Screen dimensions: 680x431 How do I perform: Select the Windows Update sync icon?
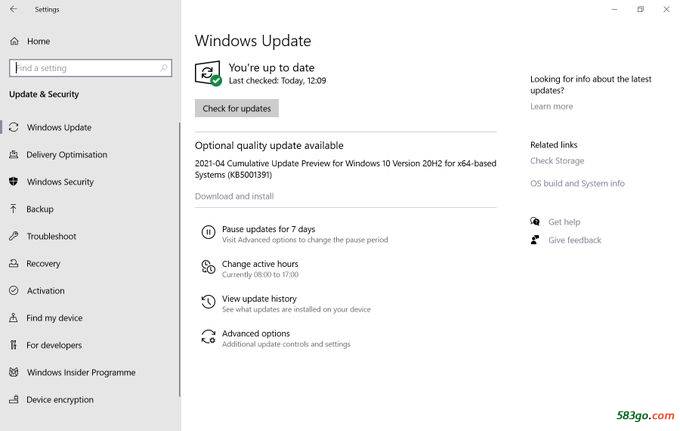click(x=14, y=127)
